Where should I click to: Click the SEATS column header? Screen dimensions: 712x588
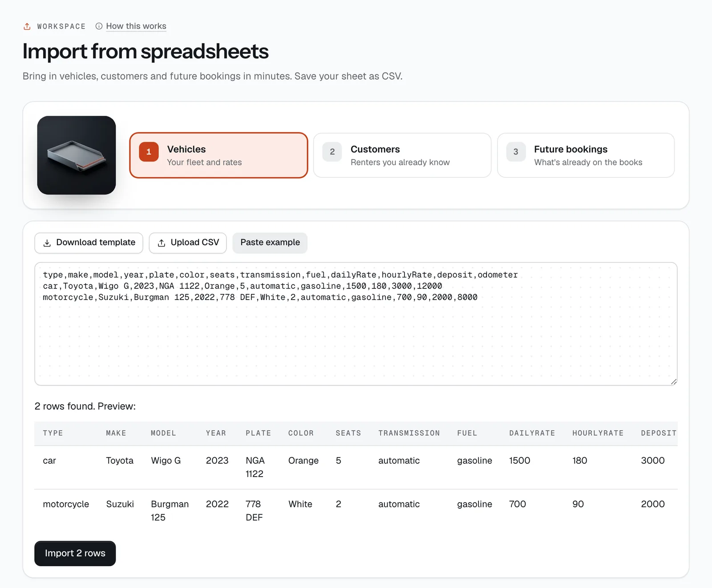click(348, 433)
